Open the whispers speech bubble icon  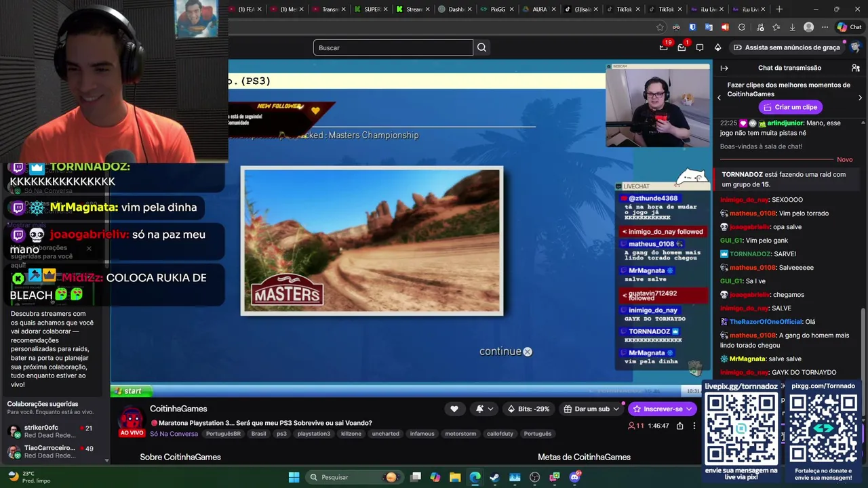point(700,47)
